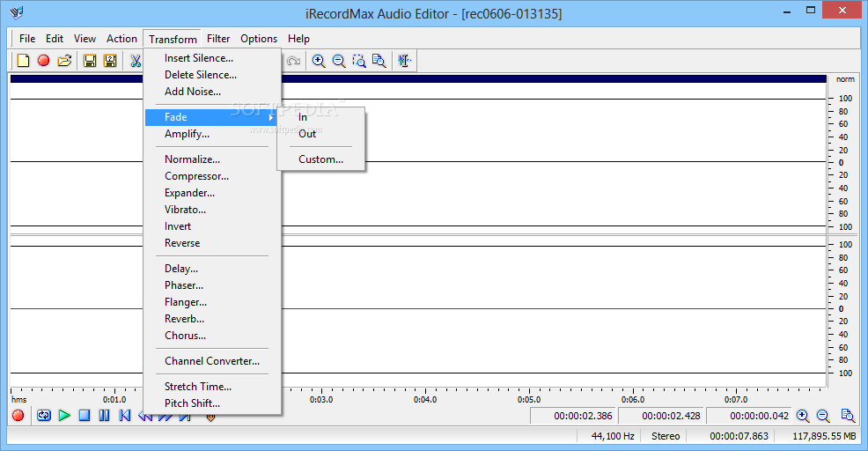Click the bottom right zoom full view icon
This screenshot has width=868, height=451.
pos(848,416)
